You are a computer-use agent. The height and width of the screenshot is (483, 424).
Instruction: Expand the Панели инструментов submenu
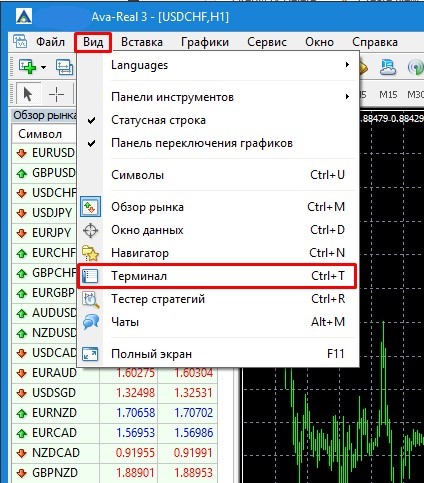click(218, 97)
